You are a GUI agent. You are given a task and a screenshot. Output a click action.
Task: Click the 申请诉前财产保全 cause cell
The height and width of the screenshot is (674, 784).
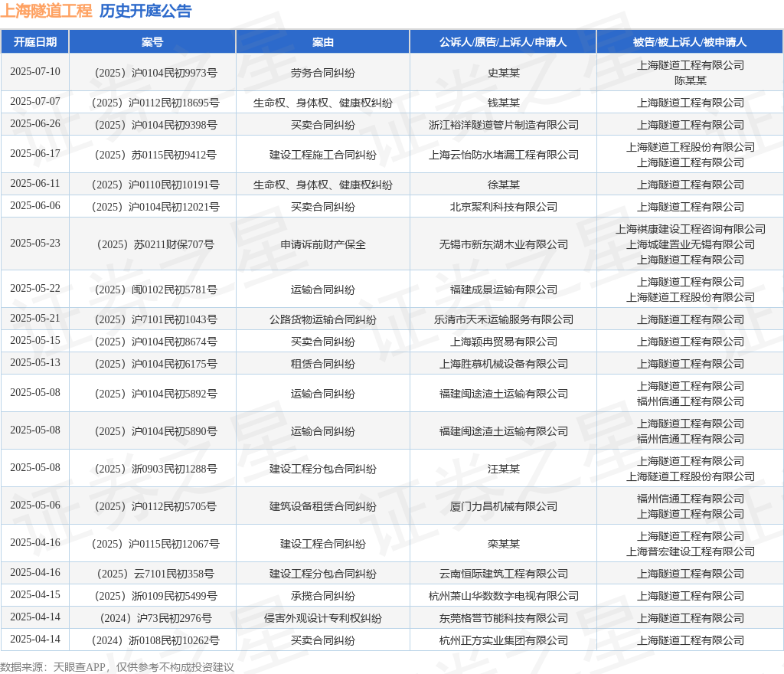[323, 244]
